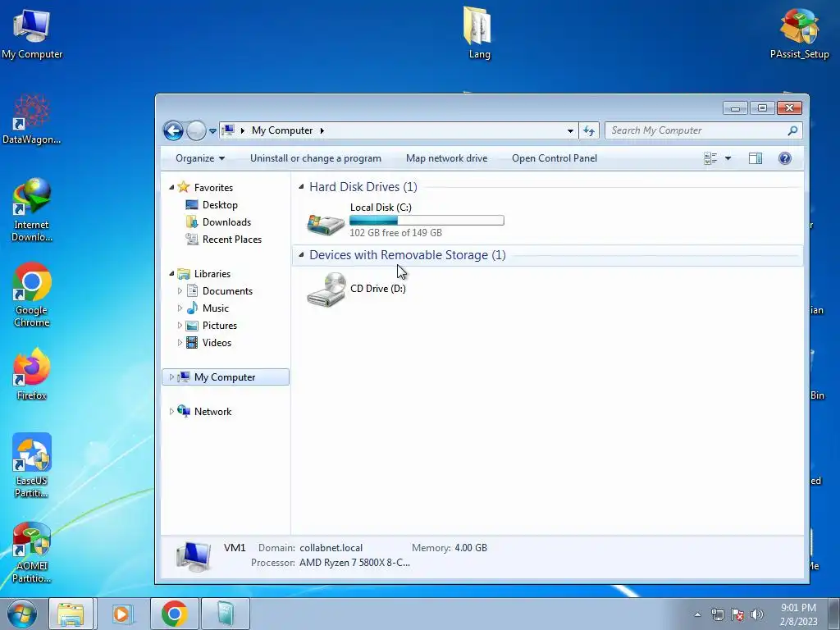The height and width of the screenshot is (630, 840).
Task: Click the Action Center flag tray icon
Action: [x=737, y=614]
